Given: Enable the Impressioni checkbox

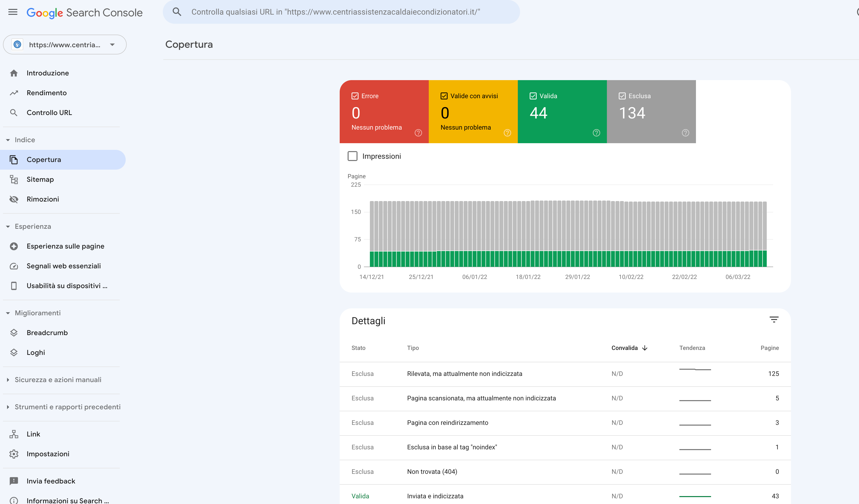Looking at the screenshot, I should [x=353, y=156].
